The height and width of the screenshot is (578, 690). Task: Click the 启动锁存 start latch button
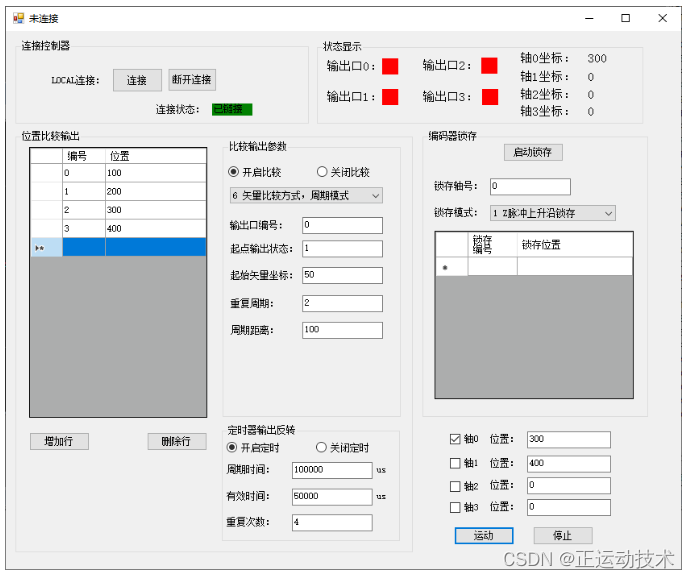point(533,152)
